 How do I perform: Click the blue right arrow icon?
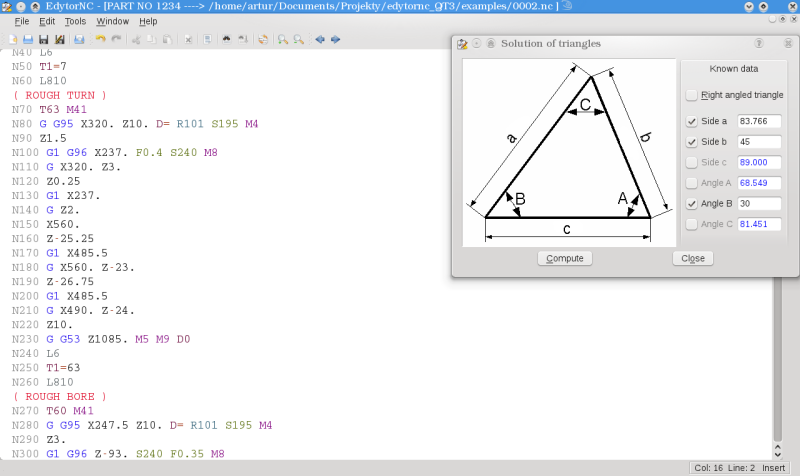pos(335,39)
